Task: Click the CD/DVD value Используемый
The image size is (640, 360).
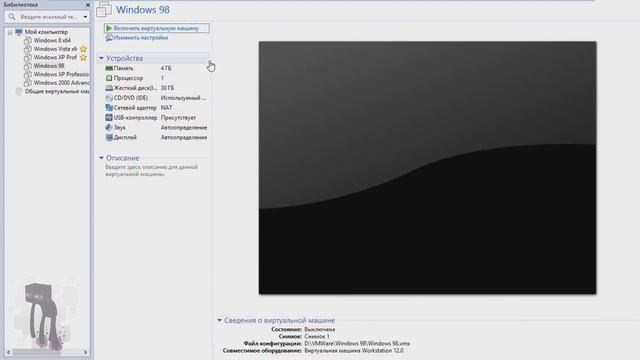Action: [x=183, y=98]
